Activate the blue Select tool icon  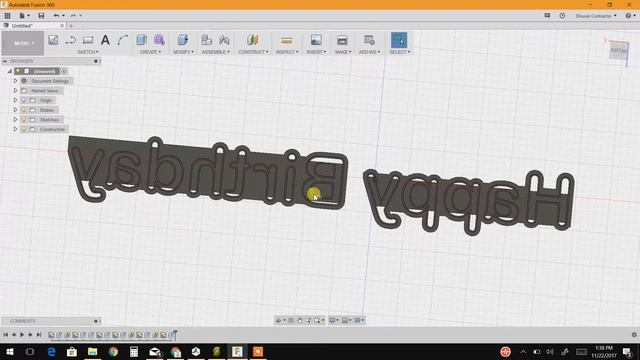[399, 40]
